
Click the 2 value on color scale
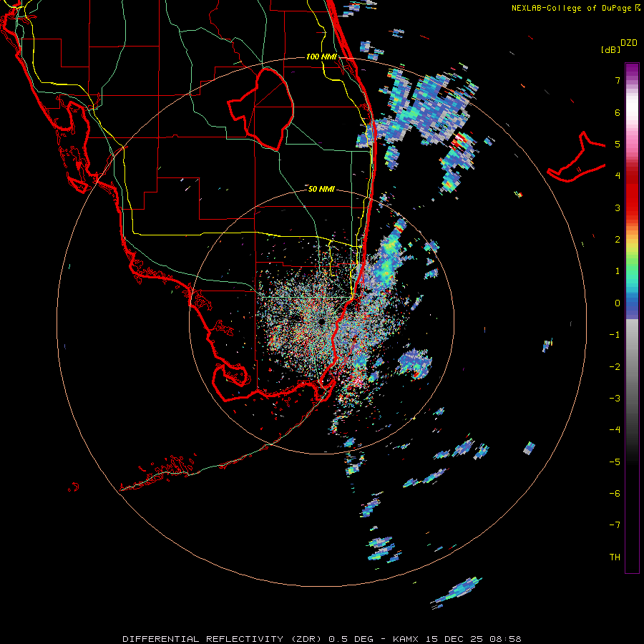[x=618, y=240]
